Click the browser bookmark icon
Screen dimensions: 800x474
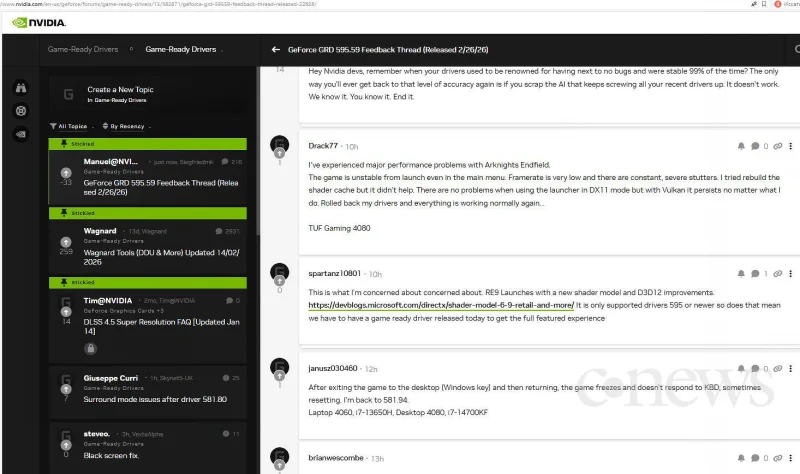(764, 4)
